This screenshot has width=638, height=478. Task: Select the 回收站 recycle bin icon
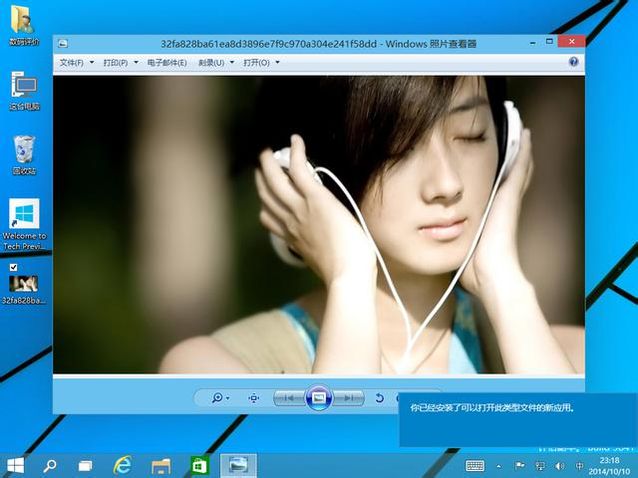click(x=24, y=155)
